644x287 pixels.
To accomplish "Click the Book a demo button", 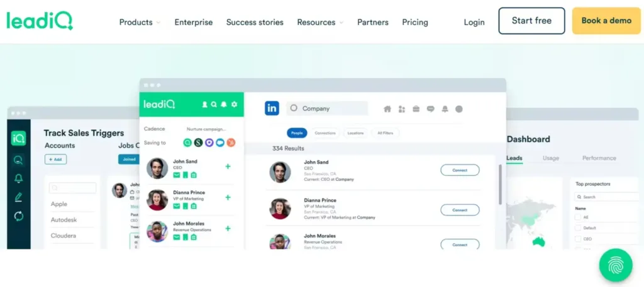I will [606, 21].
